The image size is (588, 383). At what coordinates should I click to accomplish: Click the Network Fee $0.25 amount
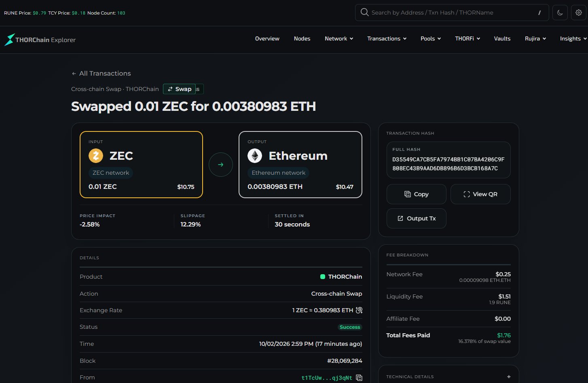pyautogui.click(x=503, y=274)
